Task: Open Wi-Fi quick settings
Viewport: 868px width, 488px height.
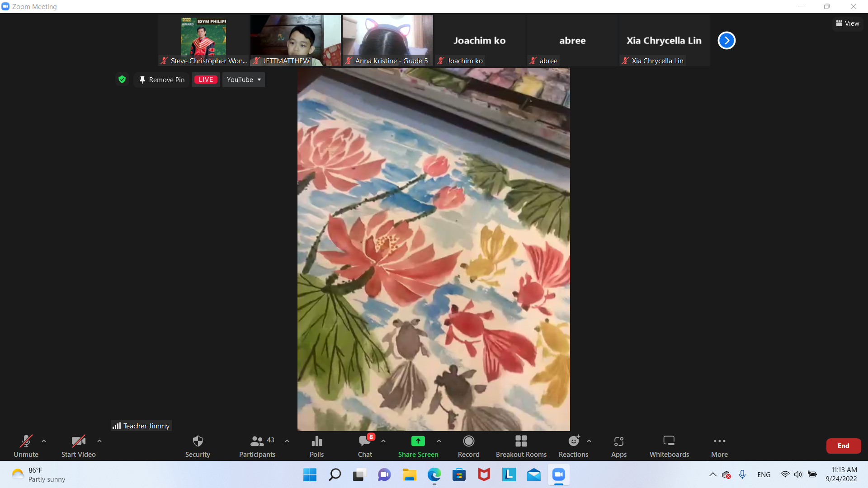Action: tap(785, 474)
